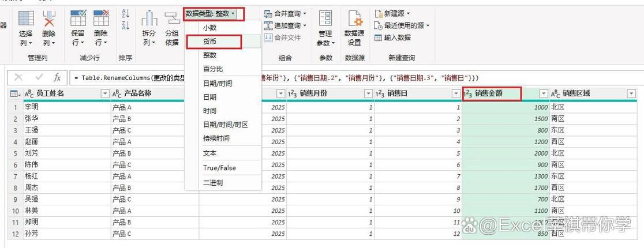Click the fx function icon
This screenshot has height=248, width=644.
[x=58, y=78]
